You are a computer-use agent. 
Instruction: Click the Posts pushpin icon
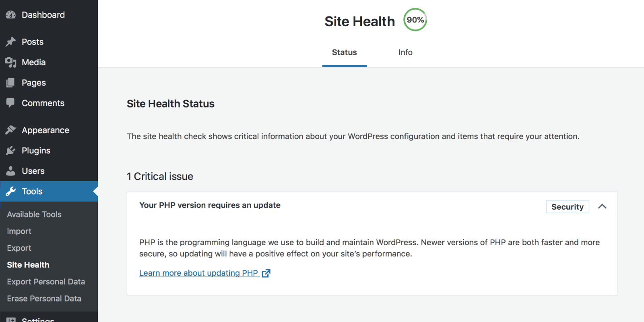pyautogui.click(x=11, y=42)
